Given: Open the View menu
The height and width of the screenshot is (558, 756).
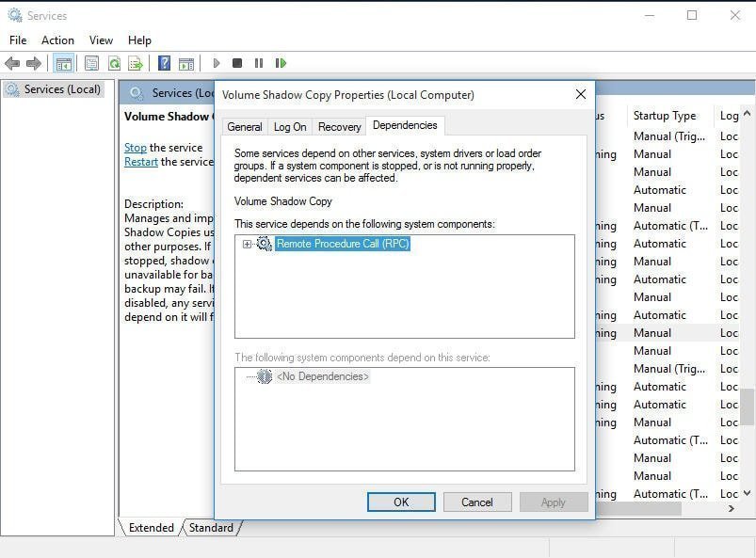Looking at the screenshot, I should pyautogui.click(x=101, y=40).
